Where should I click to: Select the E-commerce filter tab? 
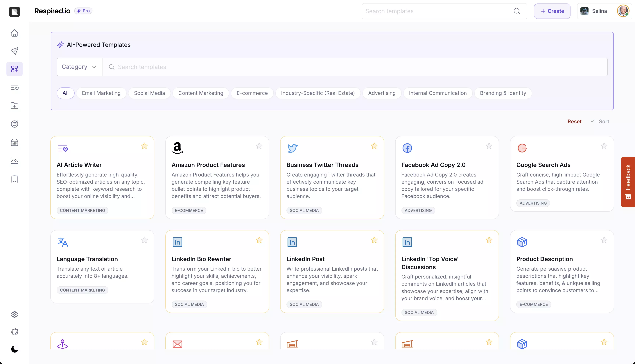point(252,93)
